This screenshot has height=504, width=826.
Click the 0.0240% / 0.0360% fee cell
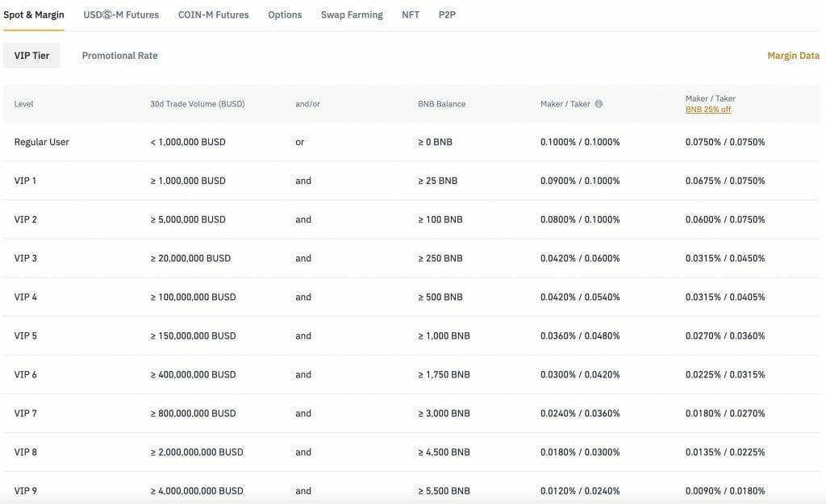coord(580,414)
